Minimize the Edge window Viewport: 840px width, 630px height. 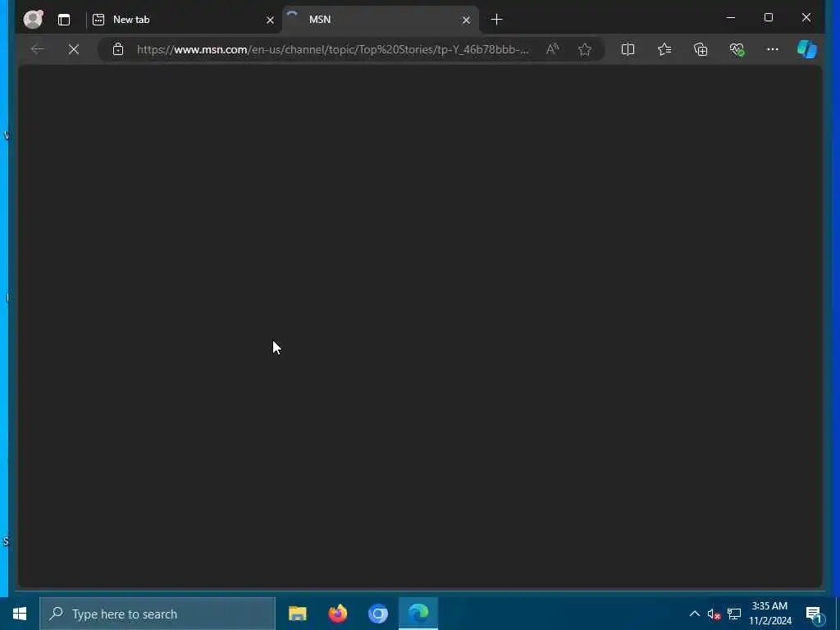731,18
